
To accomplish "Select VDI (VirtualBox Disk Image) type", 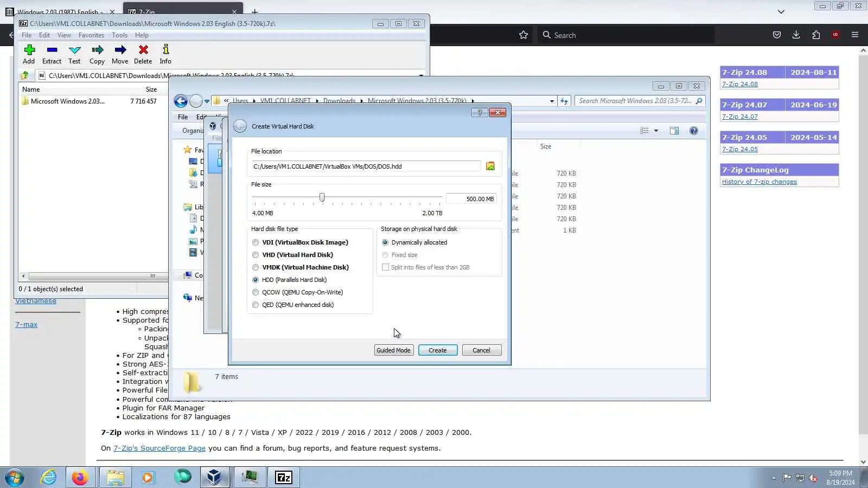I will [256, 242].
